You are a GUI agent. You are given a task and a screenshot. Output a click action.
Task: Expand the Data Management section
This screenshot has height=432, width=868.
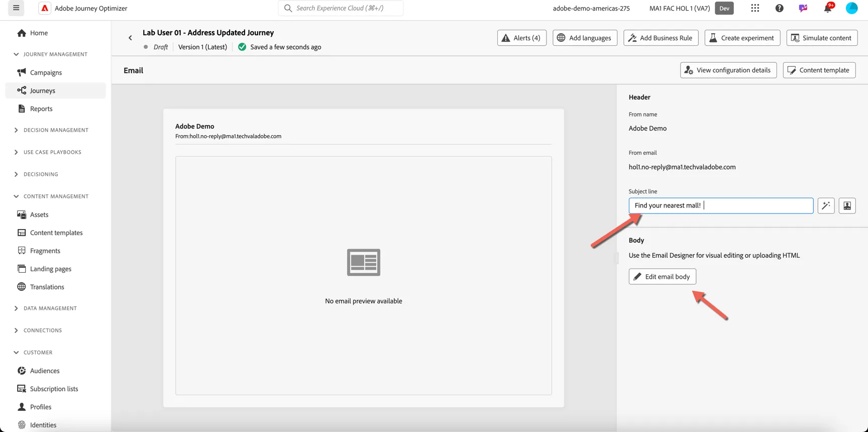45,308
